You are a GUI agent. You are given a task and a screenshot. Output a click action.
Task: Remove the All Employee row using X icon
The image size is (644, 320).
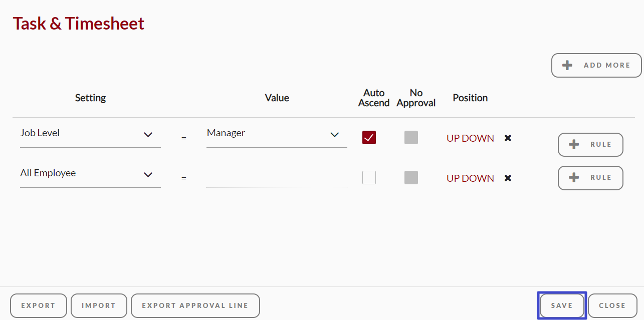pos(508,178)
